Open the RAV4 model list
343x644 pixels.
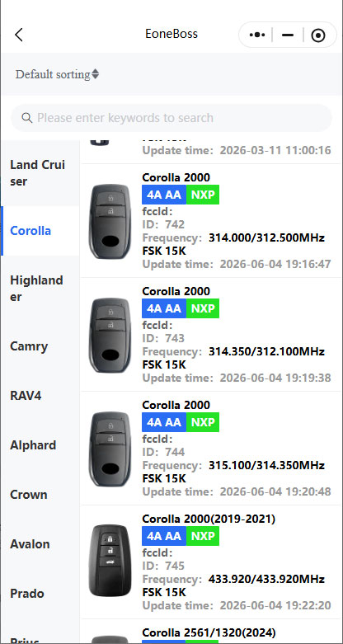pyautogui.click(x=40, y=396)
